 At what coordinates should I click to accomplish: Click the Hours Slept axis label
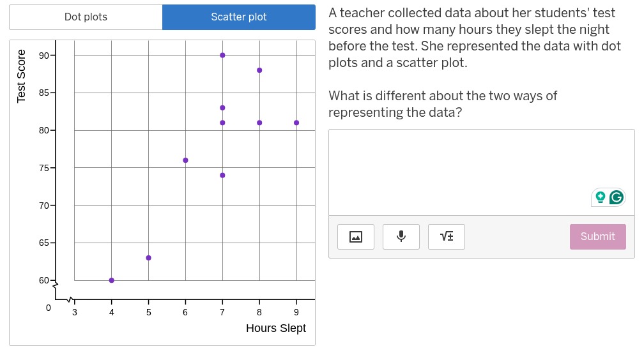tap(276, 328)
